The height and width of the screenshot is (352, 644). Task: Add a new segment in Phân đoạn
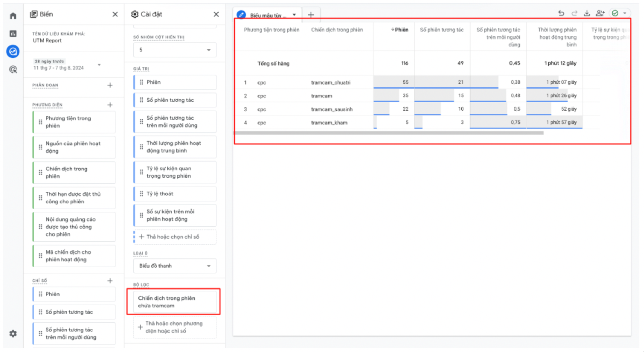tap(110, 85)
